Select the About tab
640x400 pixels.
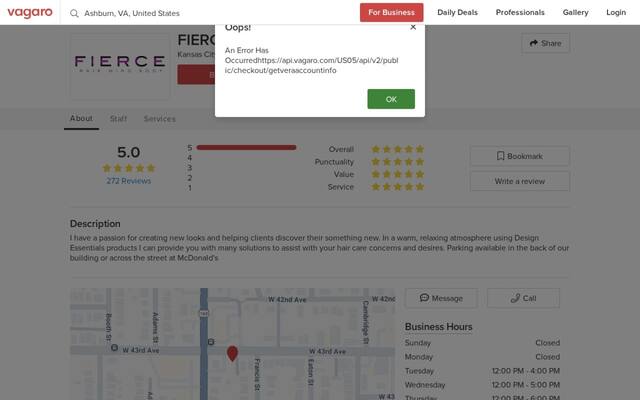coord(81,118)
